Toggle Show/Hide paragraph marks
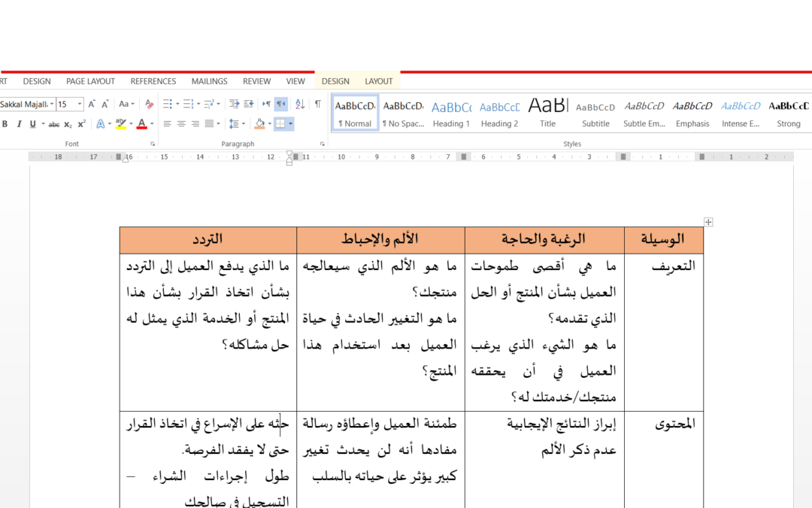This screenshot has width=812, height=508. [318, 104]
